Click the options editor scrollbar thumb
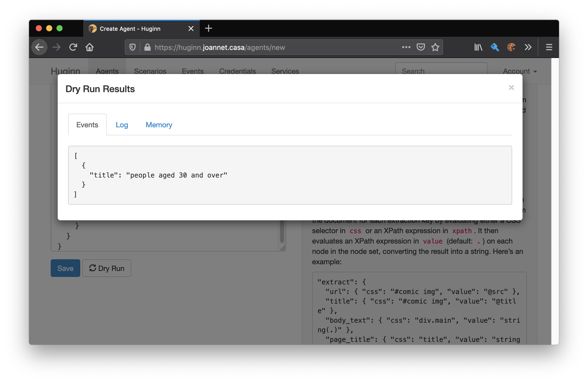Viewport: 588px width, 383px height. (282, 231)
